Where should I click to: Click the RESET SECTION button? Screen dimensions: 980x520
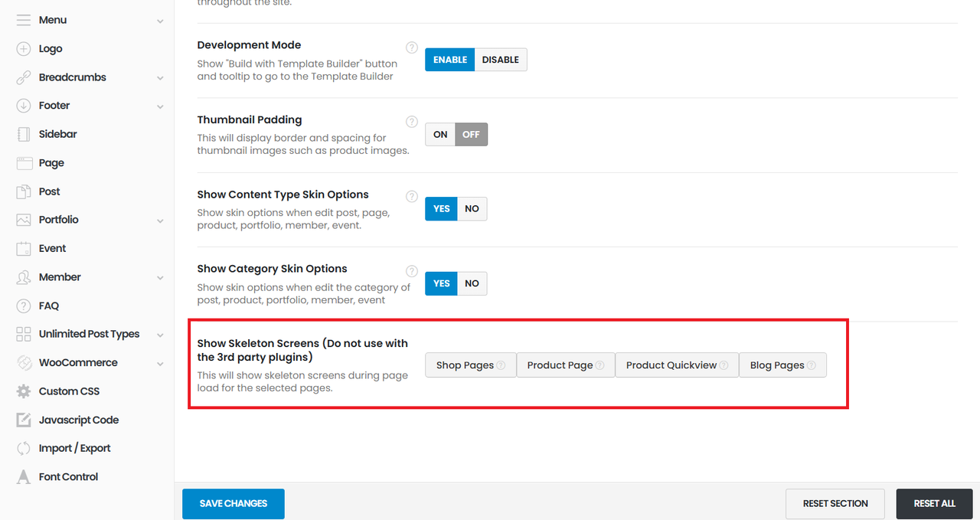[x=835, y=504]
